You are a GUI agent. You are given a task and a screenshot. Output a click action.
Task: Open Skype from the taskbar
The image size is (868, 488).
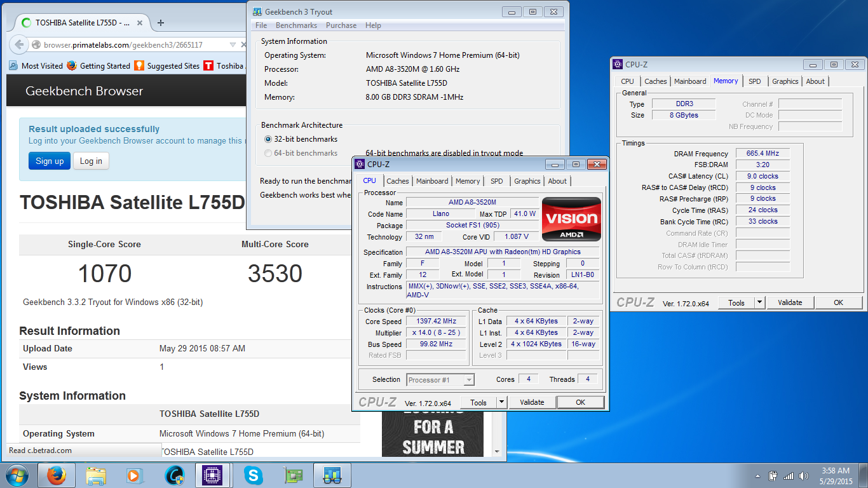(254, 475)
